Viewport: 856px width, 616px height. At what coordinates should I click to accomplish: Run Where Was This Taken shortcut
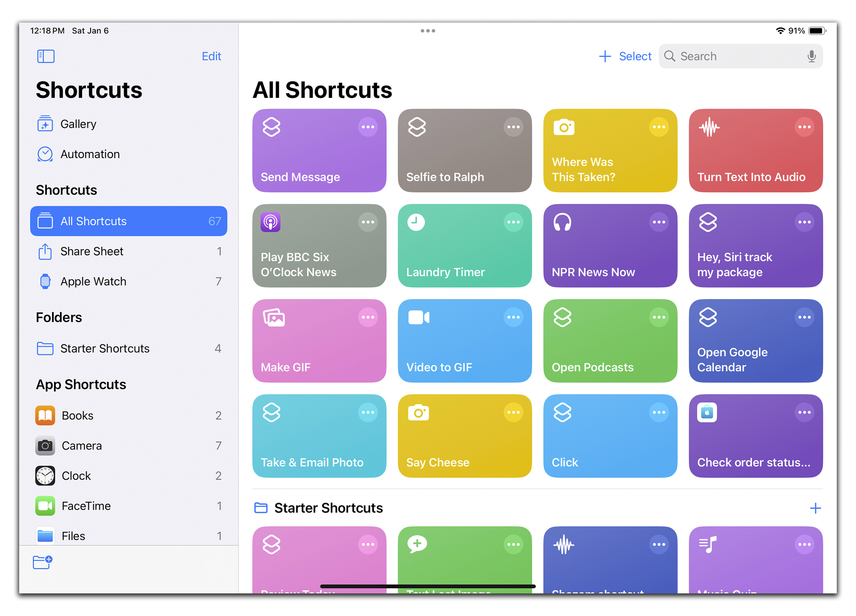[610, 151]
